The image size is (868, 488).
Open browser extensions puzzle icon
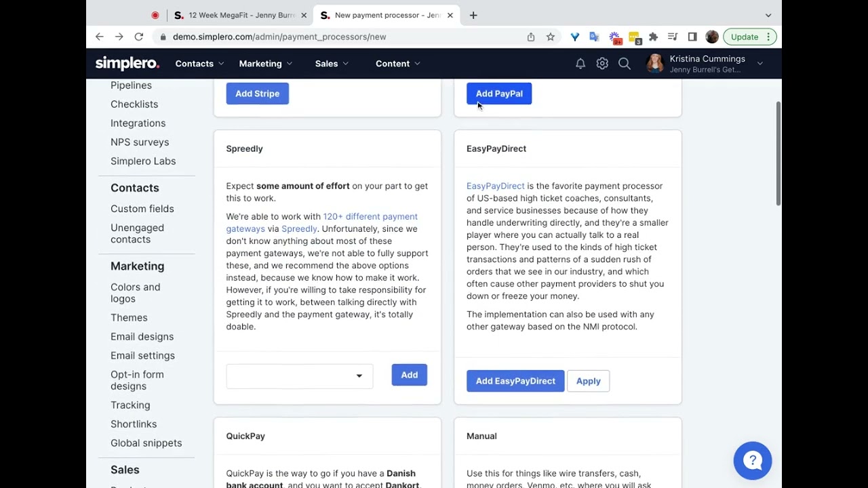pos(653,37)
